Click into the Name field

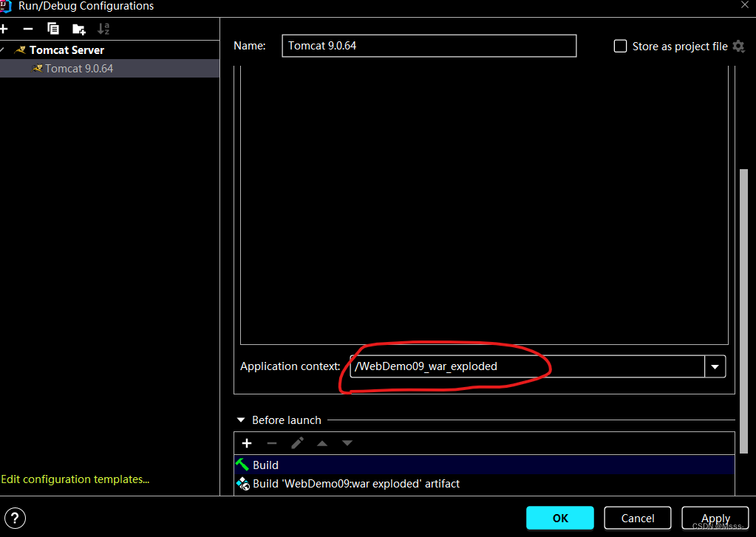coord(429,46)
